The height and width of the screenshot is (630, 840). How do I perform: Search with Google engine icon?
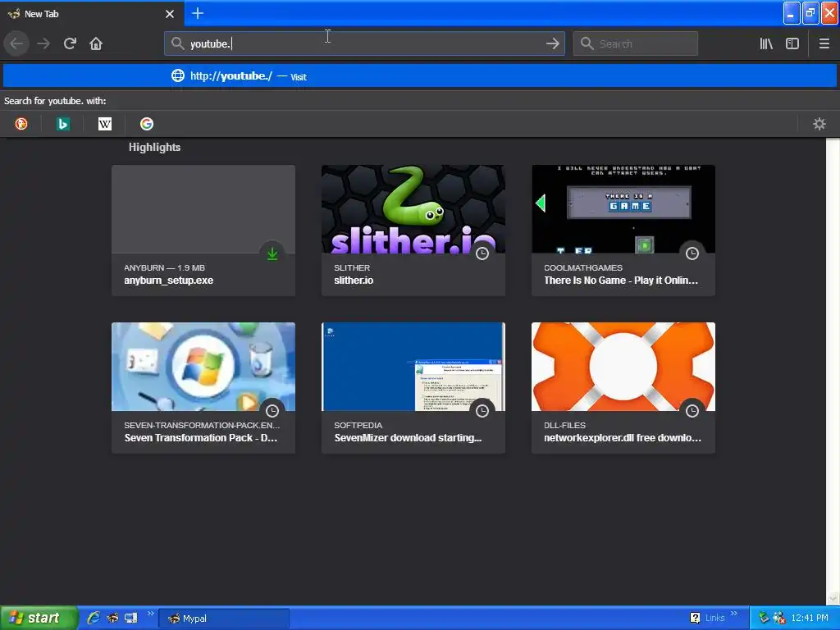tap(146, 124)
